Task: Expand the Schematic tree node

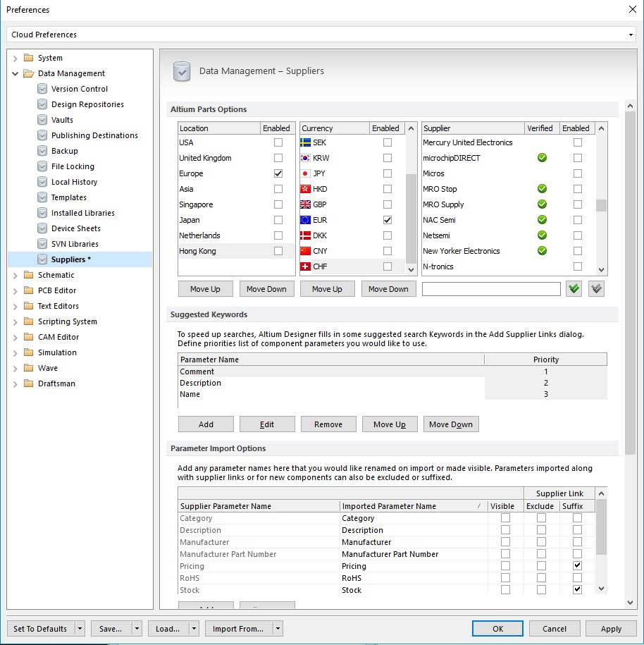Action: [16, 275]
